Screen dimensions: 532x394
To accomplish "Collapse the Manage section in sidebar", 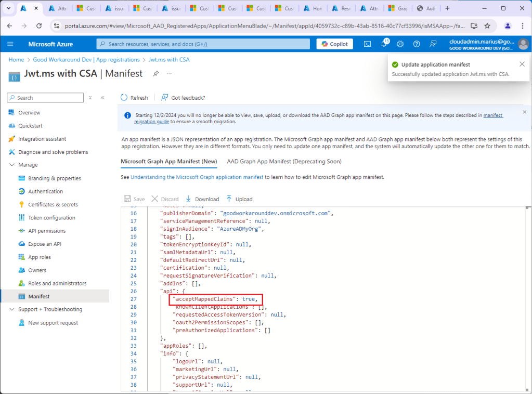I will click(12, 165).
